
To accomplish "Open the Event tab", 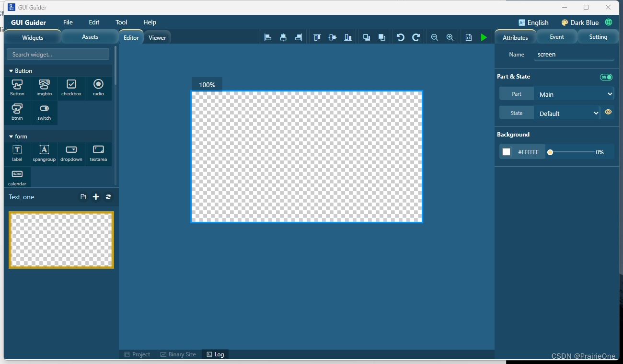I will (557, 37).
